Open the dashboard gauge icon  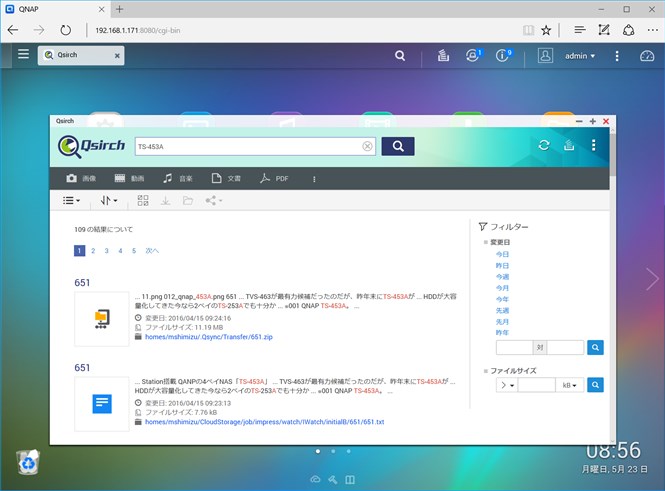point(647,56)
